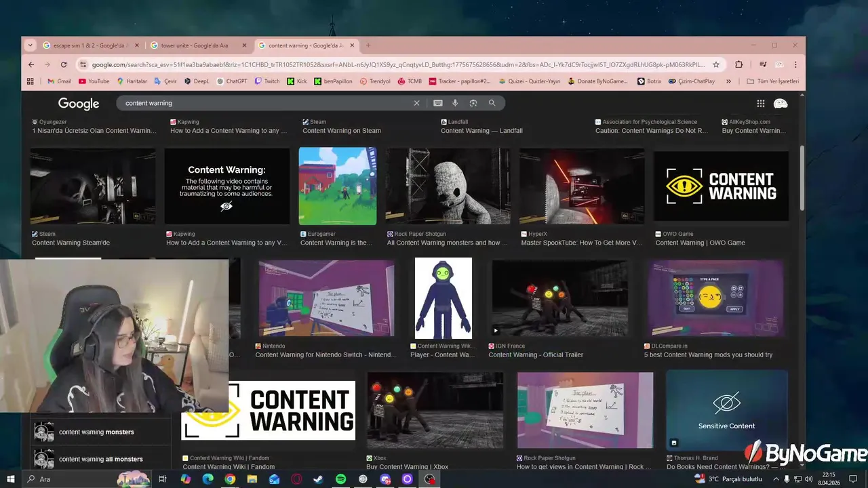Open Content Warning Steam'de result link
This screenshot has width=868, height=488.
pos(71,243)
